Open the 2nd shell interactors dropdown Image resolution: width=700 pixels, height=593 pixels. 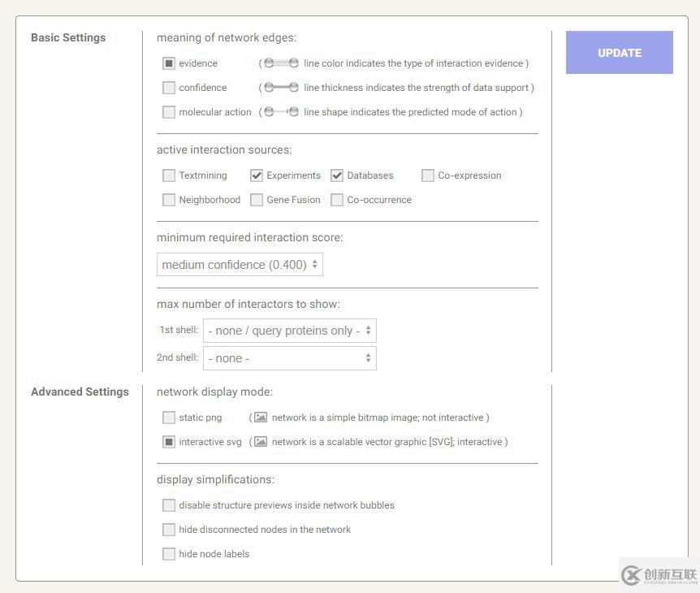click(290, 358)
